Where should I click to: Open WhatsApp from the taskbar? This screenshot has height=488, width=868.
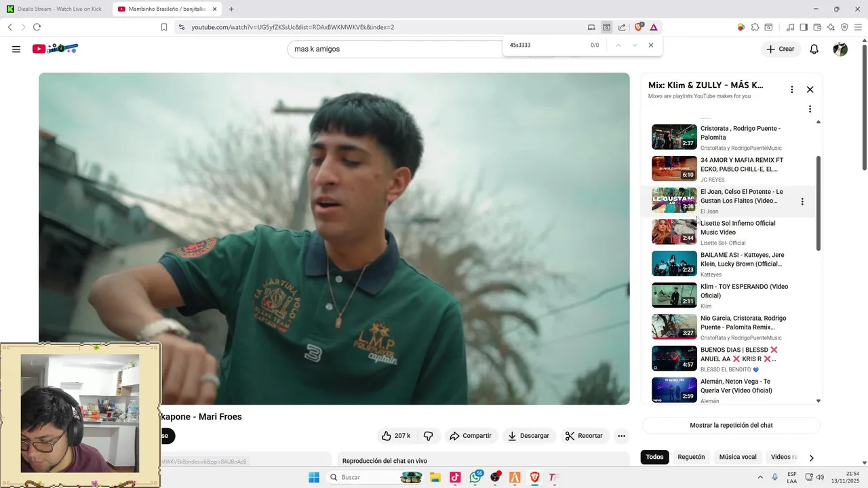[475, 477]
